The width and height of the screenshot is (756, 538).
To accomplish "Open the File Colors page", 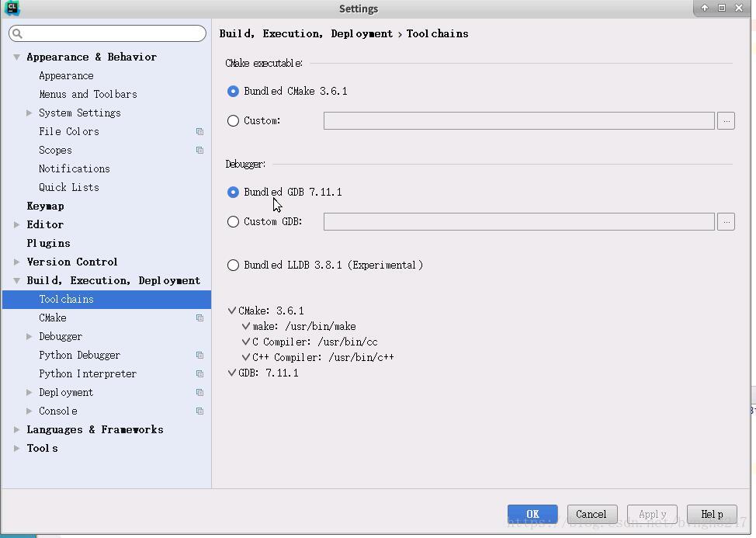I will click(69, 132).
